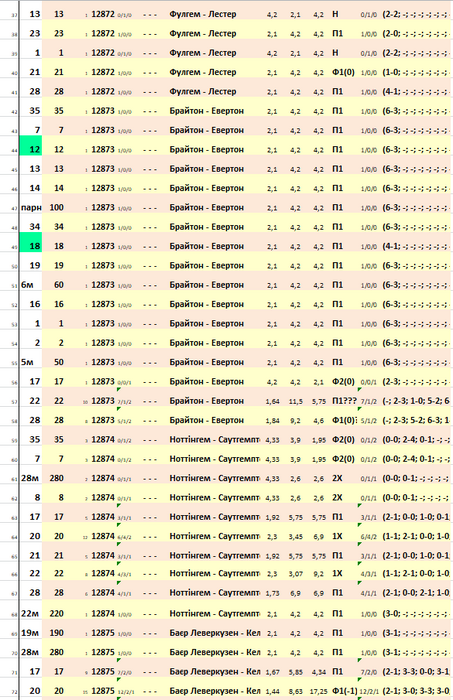
Task: Click the 'Ноттінгем - Саутгемпт' cell in row 59
Action: pos(215,440)
